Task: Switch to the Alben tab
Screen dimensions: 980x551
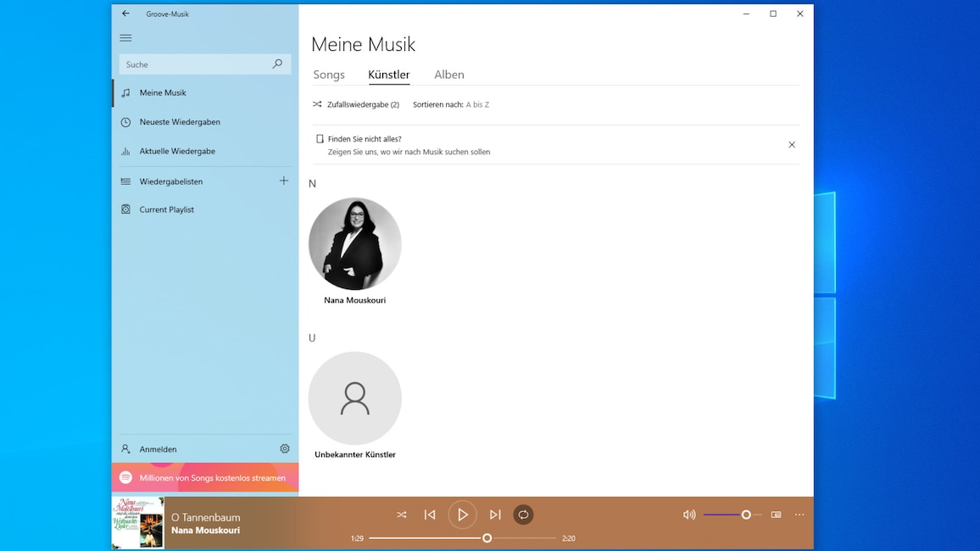Action: click(448, 75)
